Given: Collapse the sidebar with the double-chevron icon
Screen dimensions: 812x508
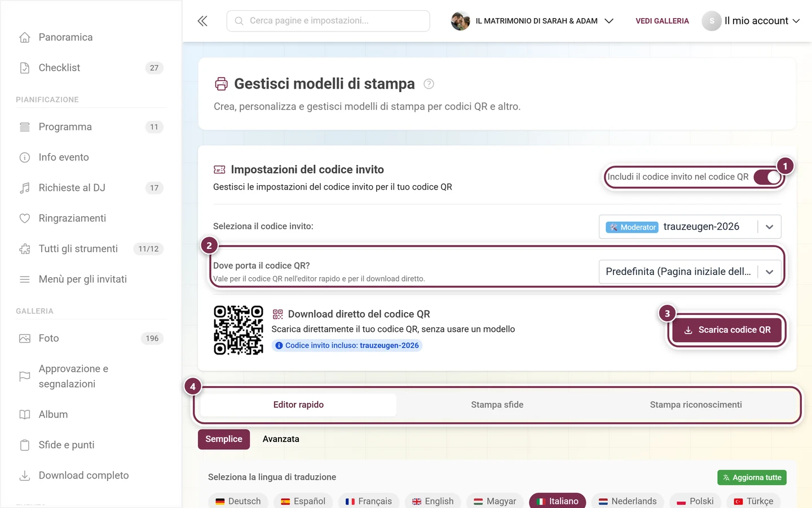Looking at the screenshot, I should 202,21.
